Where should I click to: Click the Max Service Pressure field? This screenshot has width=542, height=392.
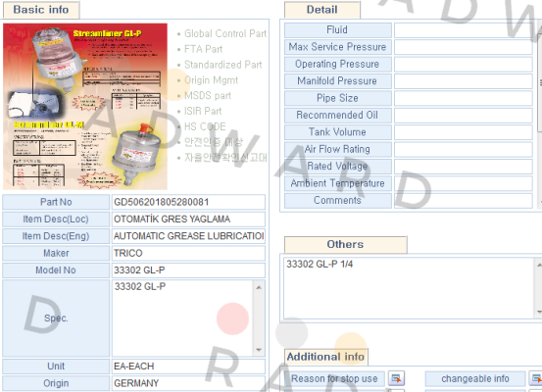pos(464,47)
